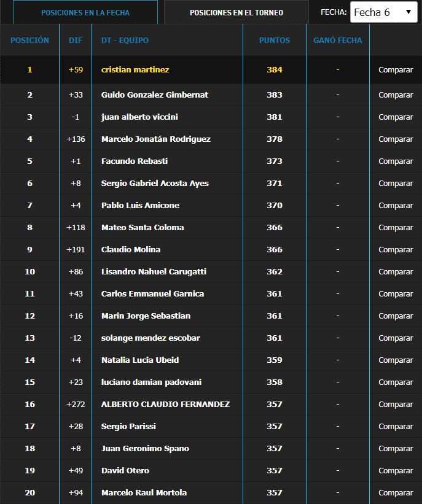Select team name ALBERTO CLAUDIO FERNANDEZ
422x504 pixels.
click(x=165, y=405)
